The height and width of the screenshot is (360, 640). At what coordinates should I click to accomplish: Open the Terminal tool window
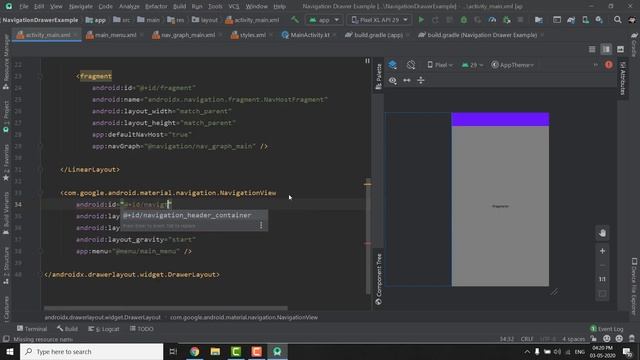click(x=32, y=329)
